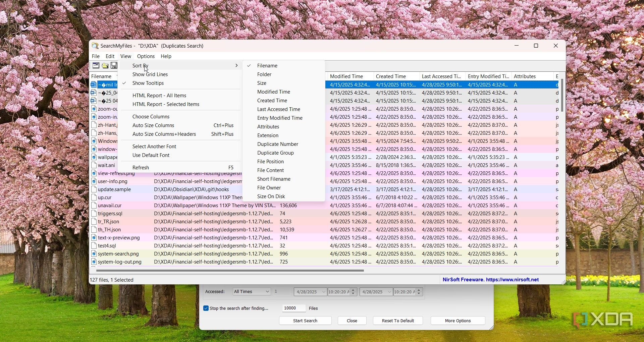Toggle the Show Tooltips menu option
644x342 pixels.
(x=180, y=83)
